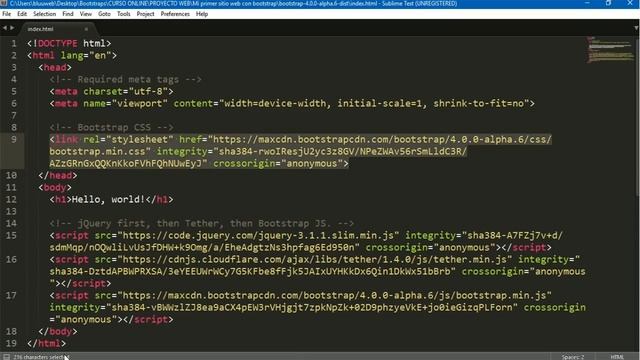Click the Required meta tags comment
Image resolution: width=640 pixels, height=360 pixels.
[126, 80]
